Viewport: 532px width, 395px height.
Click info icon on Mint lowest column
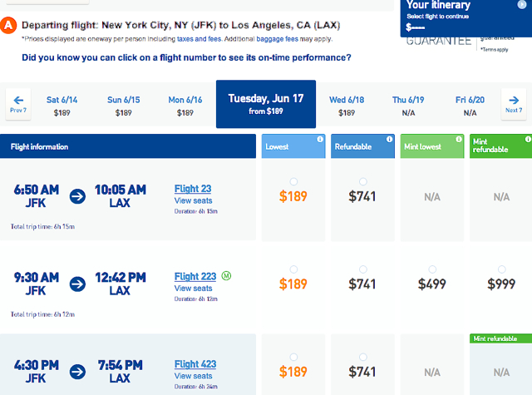point(459,139)
